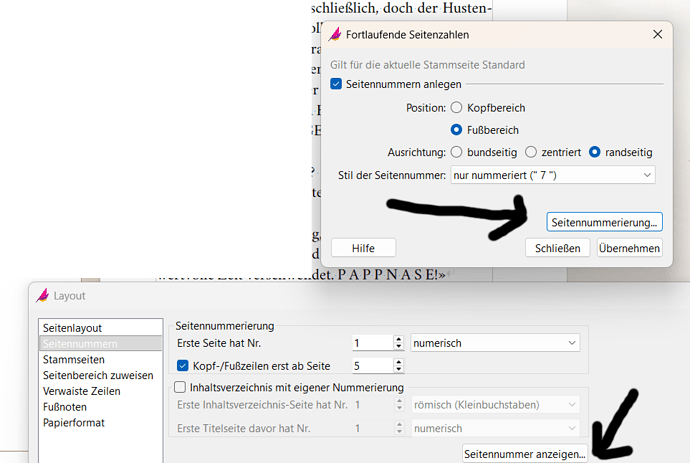This screenshot has height=463, width=690.
Task: Apply settings with Übernehmen button
Action: (629, 248)
